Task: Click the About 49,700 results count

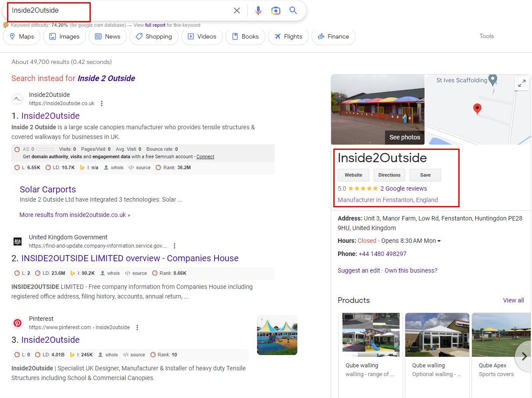Action: pyautogui.click(x=61, y=62)
